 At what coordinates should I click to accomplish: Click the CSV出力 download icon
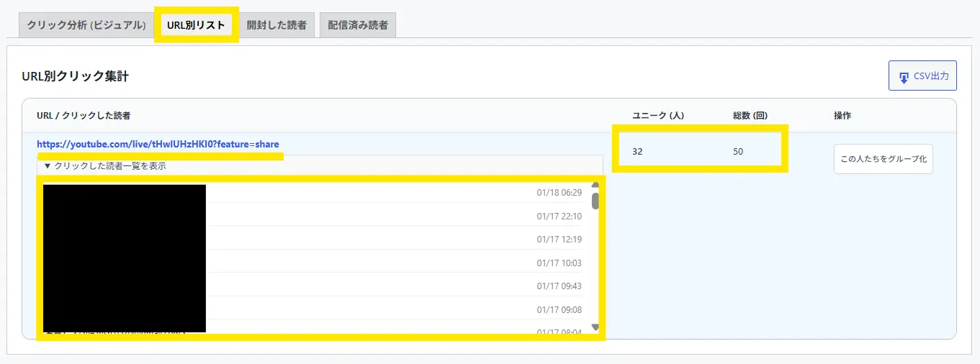[x=904, y=76]
